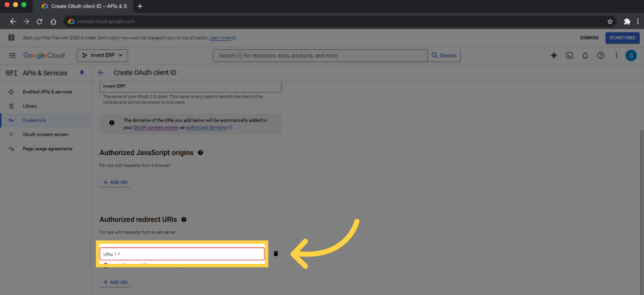
Task: Click the Search button
Action: [444, 56]
